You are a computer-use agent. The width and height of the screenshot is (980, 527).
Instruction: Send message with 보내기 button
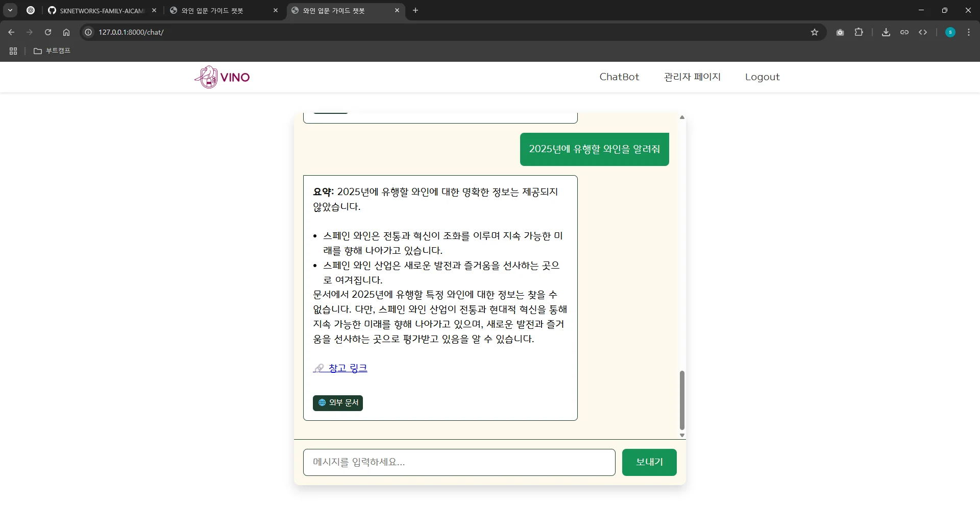pyautogui.click(x=649, y=462)
